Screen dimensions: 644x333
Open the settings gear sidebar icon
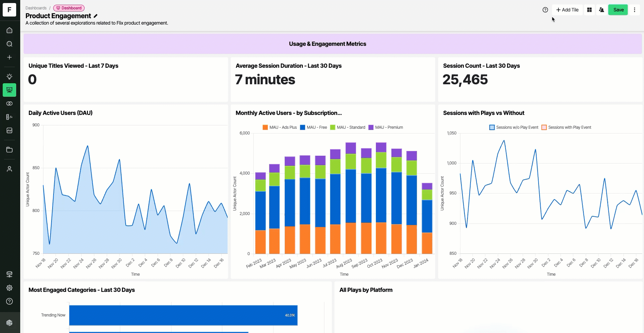(9, 288)
